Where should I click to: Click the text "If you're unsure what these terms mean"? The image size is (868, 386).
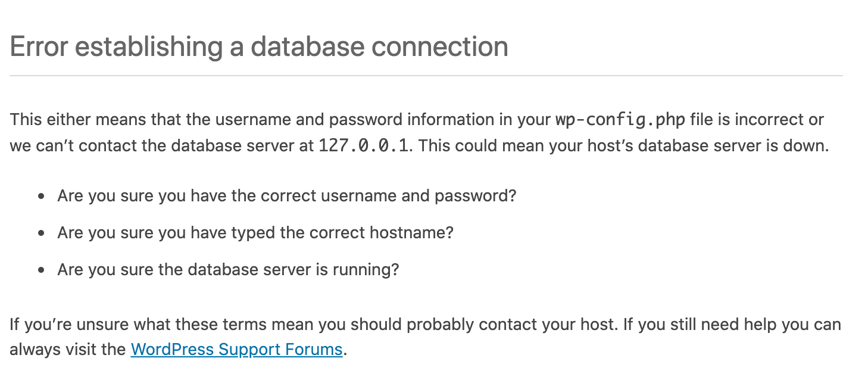(177, 325)
